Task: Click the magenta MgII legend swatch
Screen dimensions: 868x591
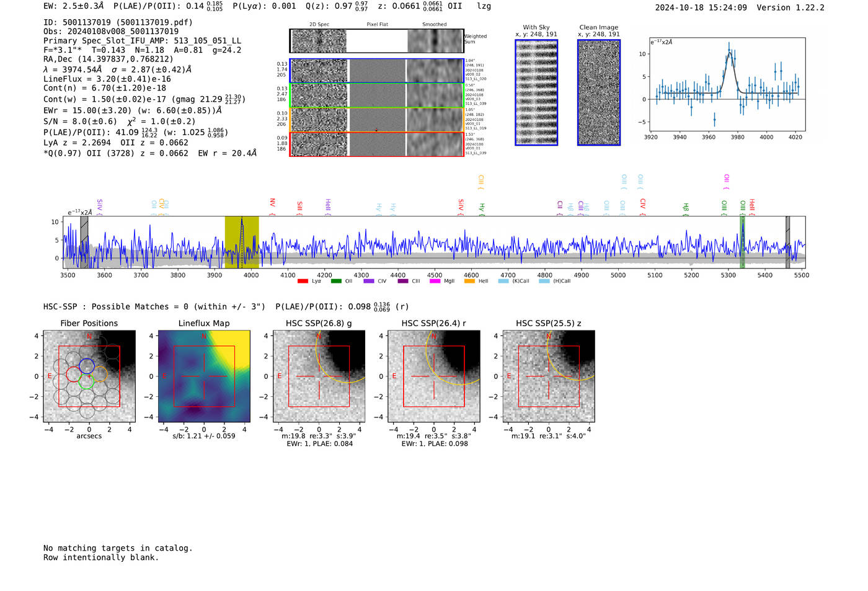Action: [x=435, y=281]
